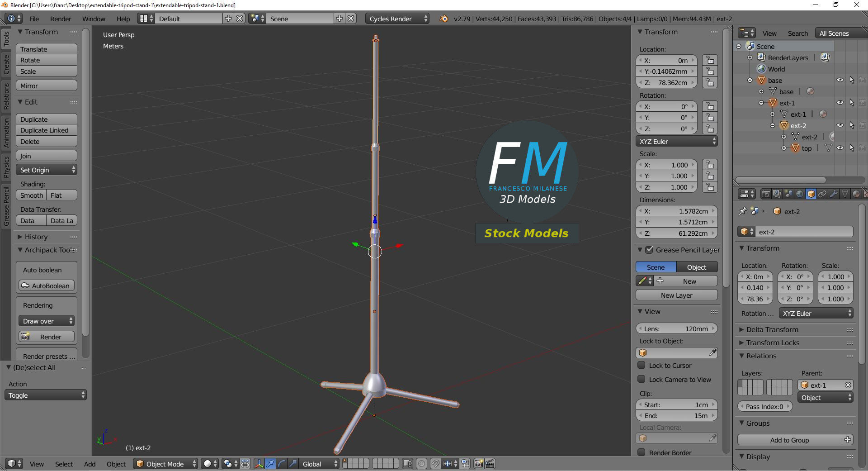The height and width of the screenshot is (471, 868).
Task: Open the World properties tab icon
Action: pos(800,194)
